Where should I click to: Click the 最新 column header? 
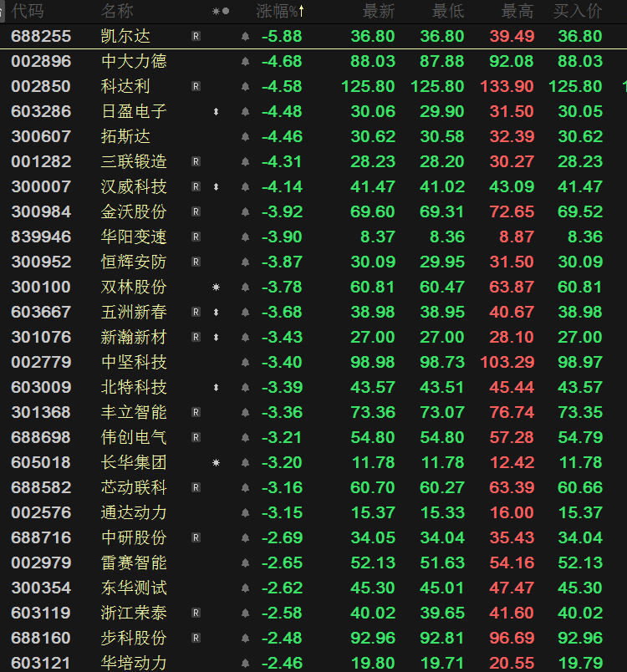379,11
